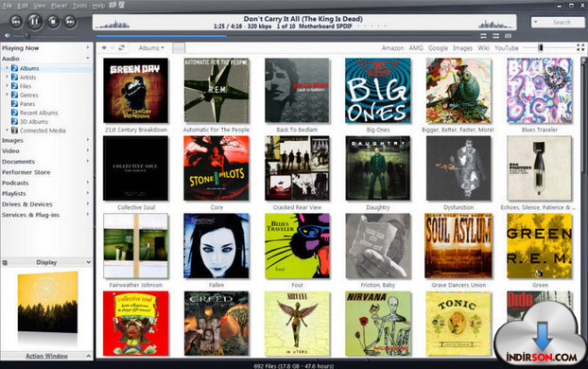Toggle repeat playback mode icon

[x=483, y=36]
